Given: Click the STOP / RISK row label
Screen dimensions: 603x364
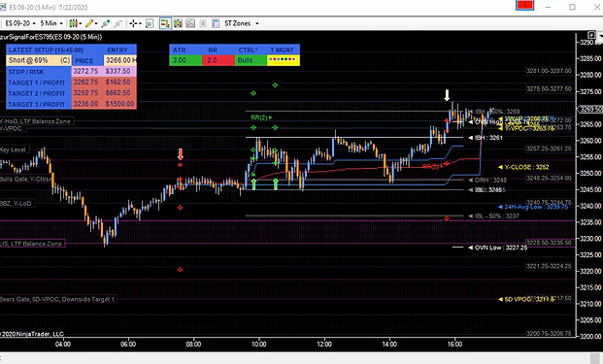Looking at the screenshot, I should tap(26, 72).
